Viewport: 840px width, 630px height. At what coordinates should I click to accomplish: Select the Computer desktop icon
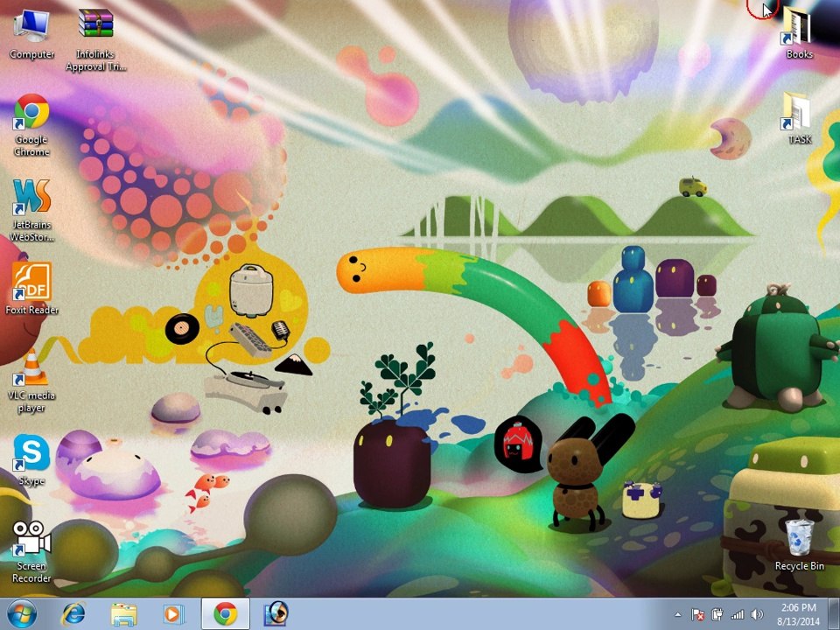point(31,34)
